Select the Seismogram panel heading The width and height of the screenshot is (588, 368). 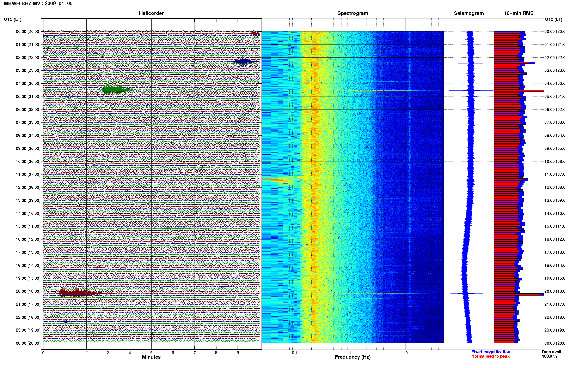tap(469, 13)
